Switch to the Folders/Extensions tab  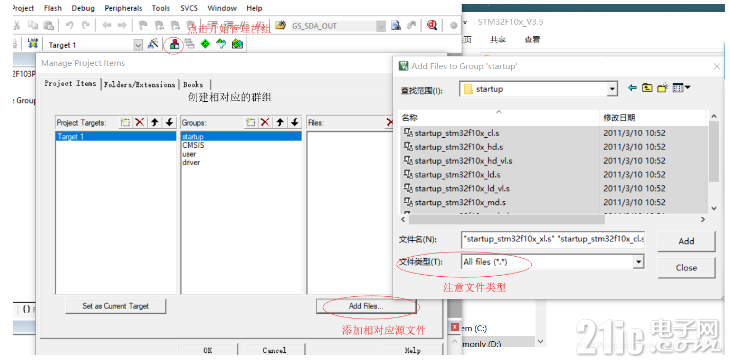click(x=139, y=84)
